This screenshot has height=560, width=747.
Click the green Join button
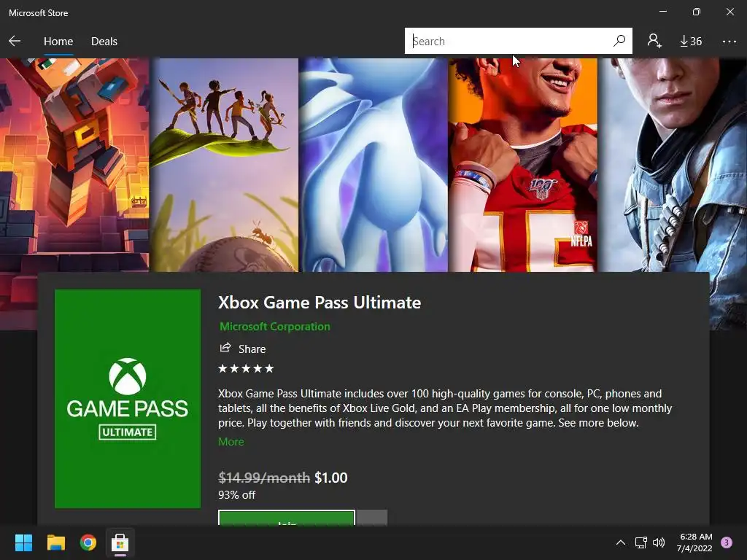click(x=286, y=518)
